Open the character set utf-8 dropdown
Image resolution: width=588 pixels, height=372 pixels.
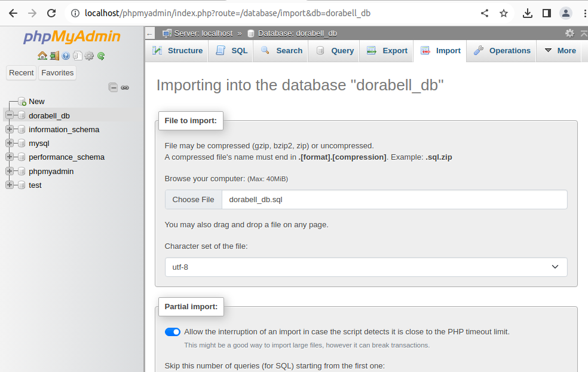[366, 267]
